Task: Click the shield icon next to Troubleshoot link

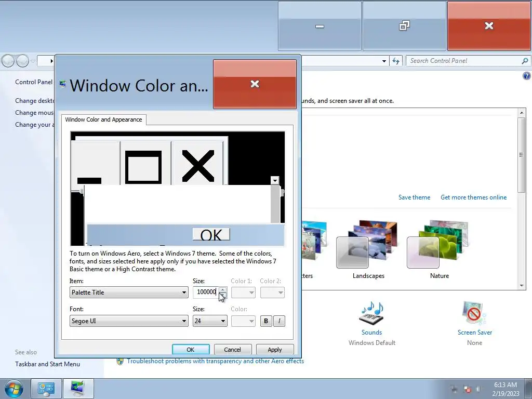Action: (120, 362)
